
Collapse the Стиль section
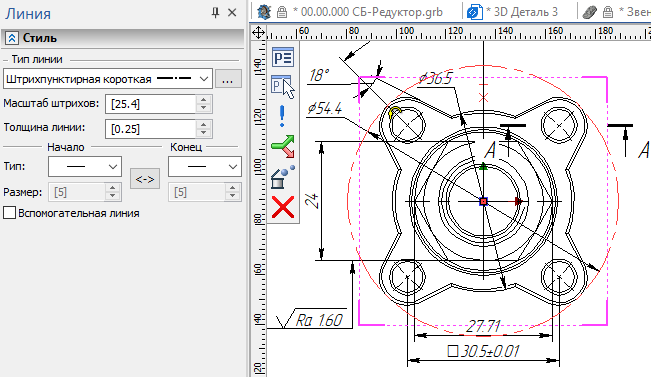click(x=12, y=38)
